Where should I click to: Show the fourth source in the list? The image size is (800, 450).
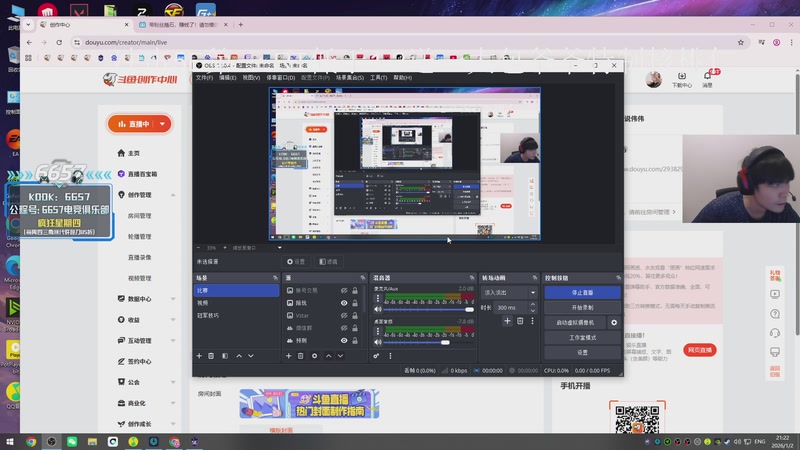[x=344, y=328]
